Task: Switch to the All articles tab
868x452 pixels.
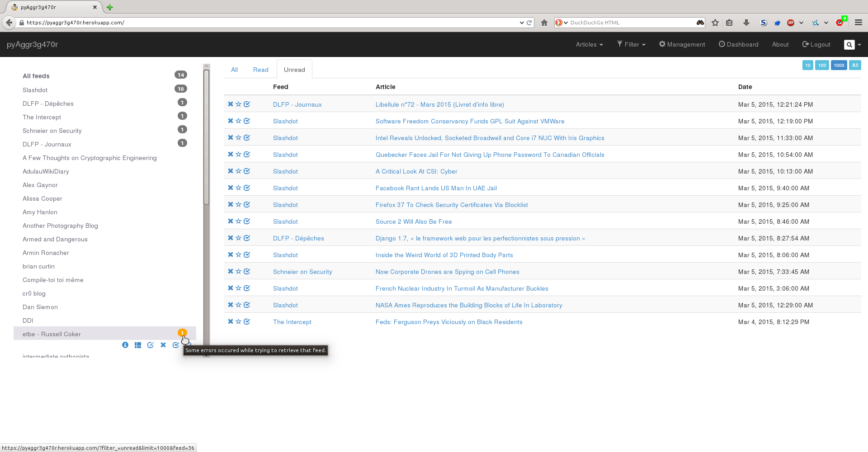Action: 234,70
